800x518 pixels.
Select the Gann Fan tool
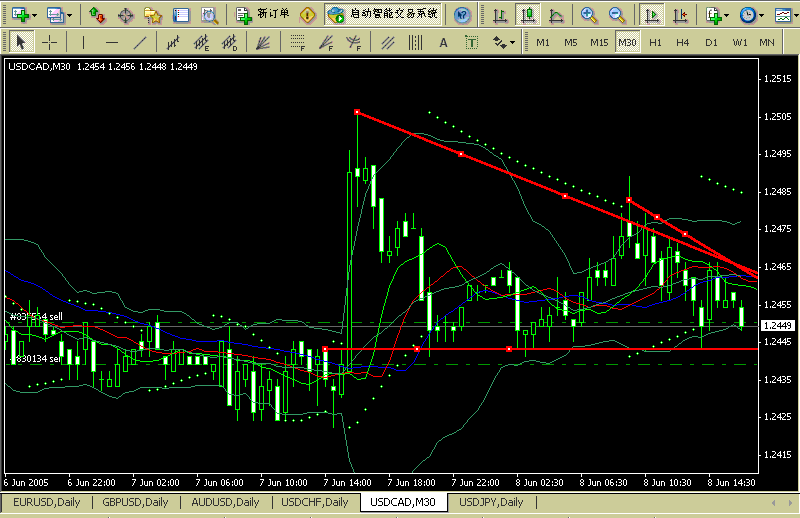click(263, 42)
